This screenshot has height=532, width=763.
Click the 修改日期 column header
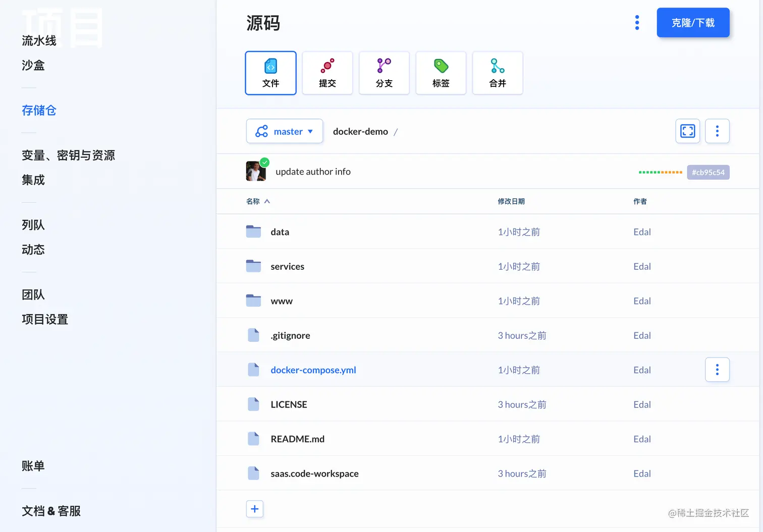point(511,201)
